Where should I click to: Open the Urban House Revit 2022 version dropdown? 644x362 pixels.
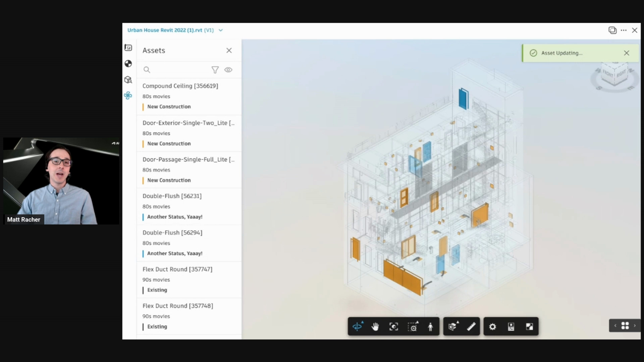tap(220, 30)
